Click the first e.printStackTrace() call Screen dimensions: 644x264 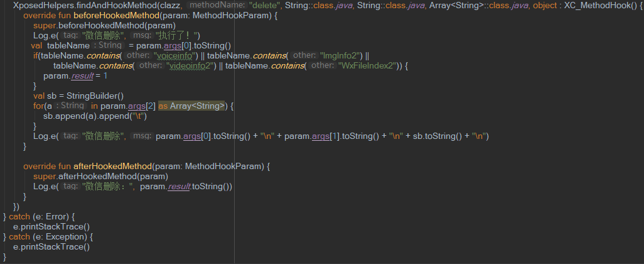pyautogui.click(x=51, y=226)
